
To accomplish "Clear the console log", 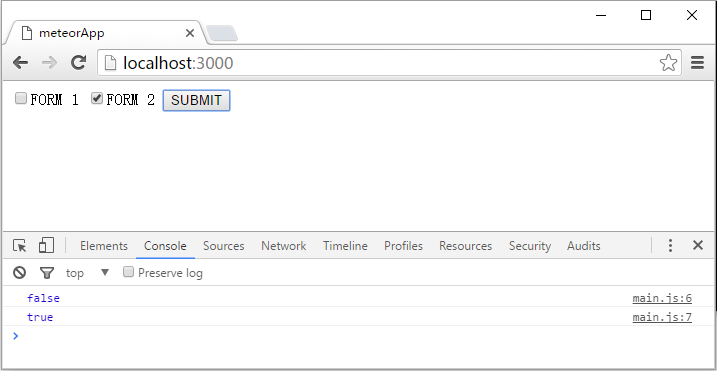I will [19, 273].
